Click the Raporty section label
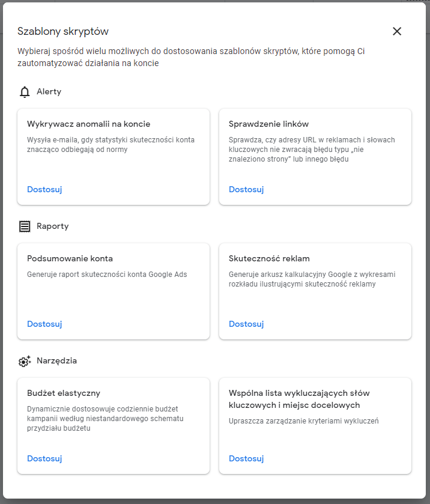The width and height of the screenshot is (430, 504). pyautogui.click(x=53, y=226)
